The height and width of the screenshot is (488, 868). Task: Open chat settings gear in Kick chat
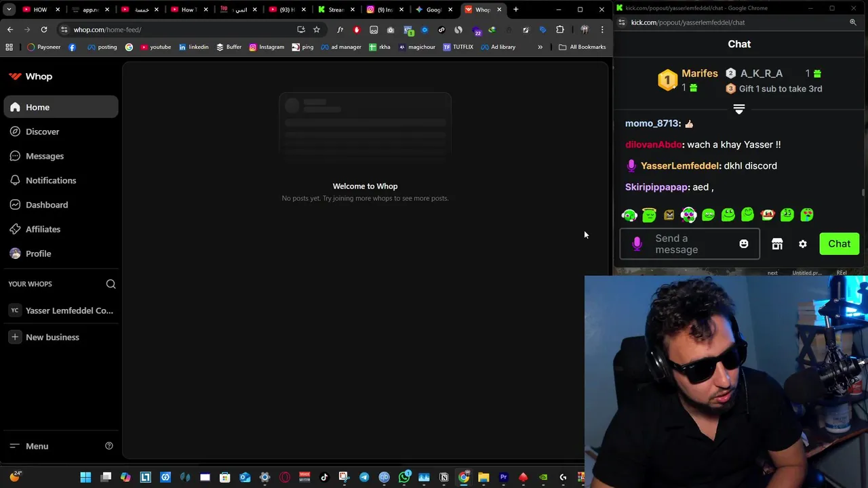tap(803, 244)
